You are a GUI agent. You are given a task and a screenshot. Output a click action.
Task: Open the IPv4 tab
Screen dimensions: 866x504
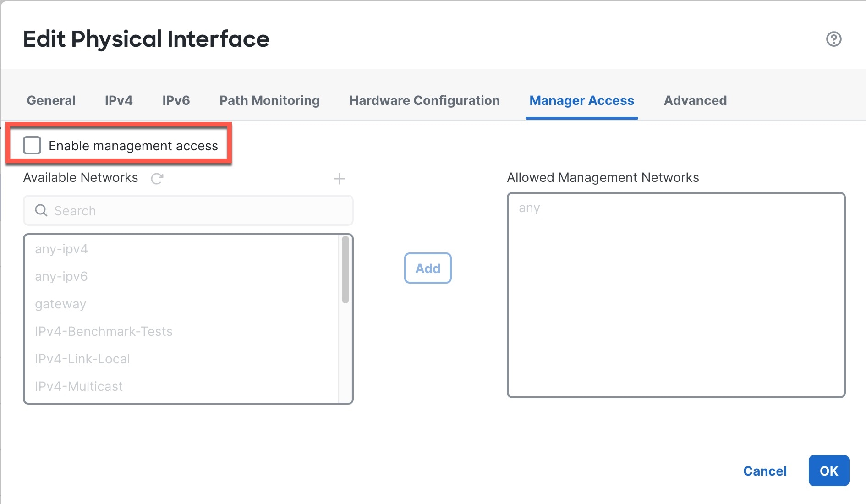pos(119,100)
